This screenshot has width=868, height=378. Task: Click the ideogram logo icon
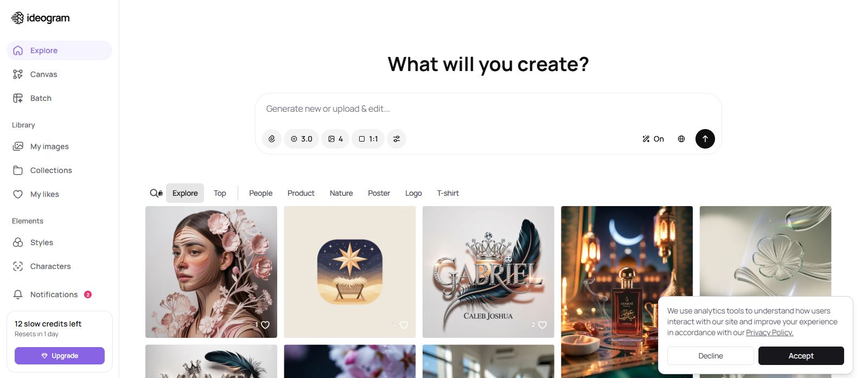point(17,18)
